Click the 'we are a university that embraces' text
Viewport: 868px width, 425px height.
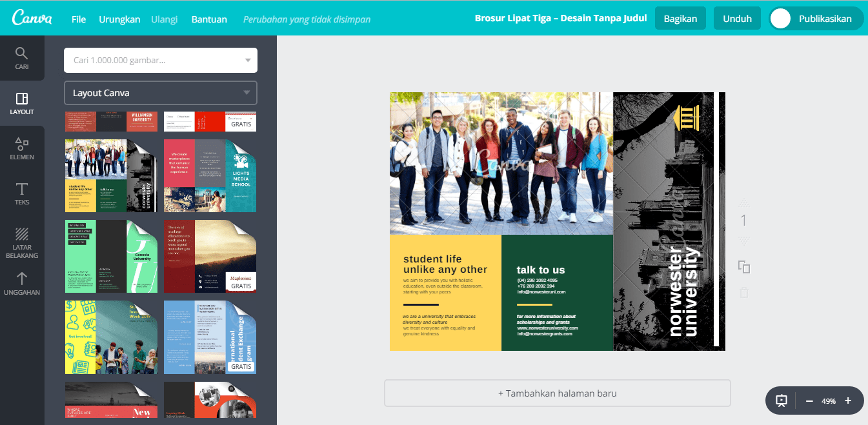[x=439, y=317]
